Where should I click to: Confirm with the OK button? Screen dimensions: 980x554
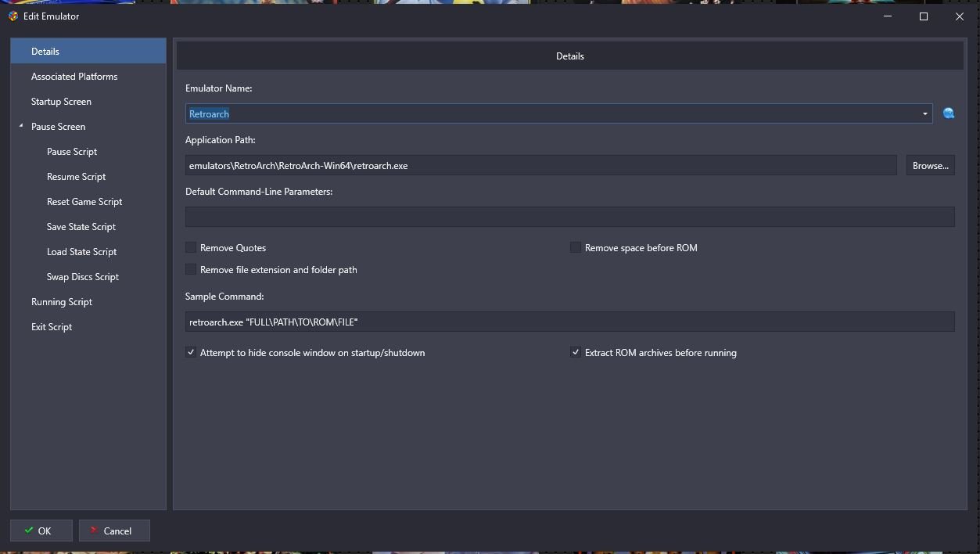(41, 531)
